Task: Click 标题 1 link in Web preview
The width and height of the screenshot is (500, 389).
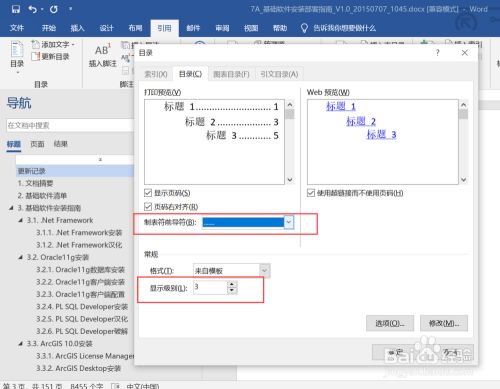Action: click(341, 106)
